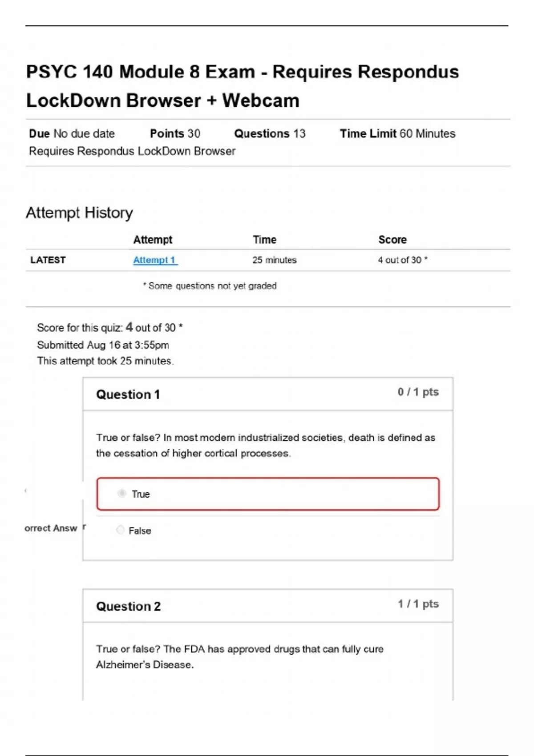Click the 1 / 1 pts score label

point(418,603)
